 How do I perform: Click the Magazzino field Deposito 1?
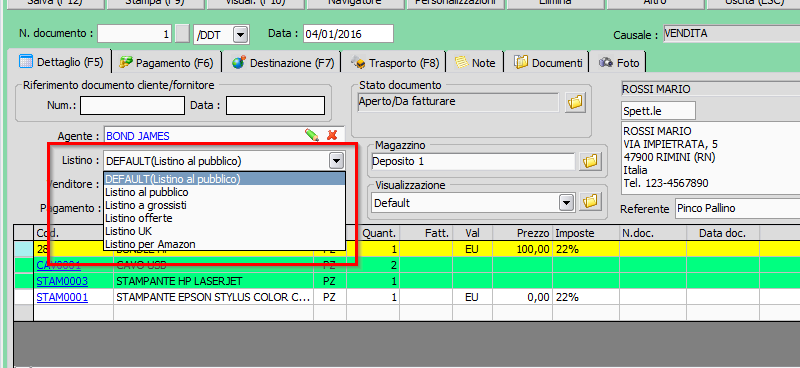pyautogui.click(x=473, y=162)
